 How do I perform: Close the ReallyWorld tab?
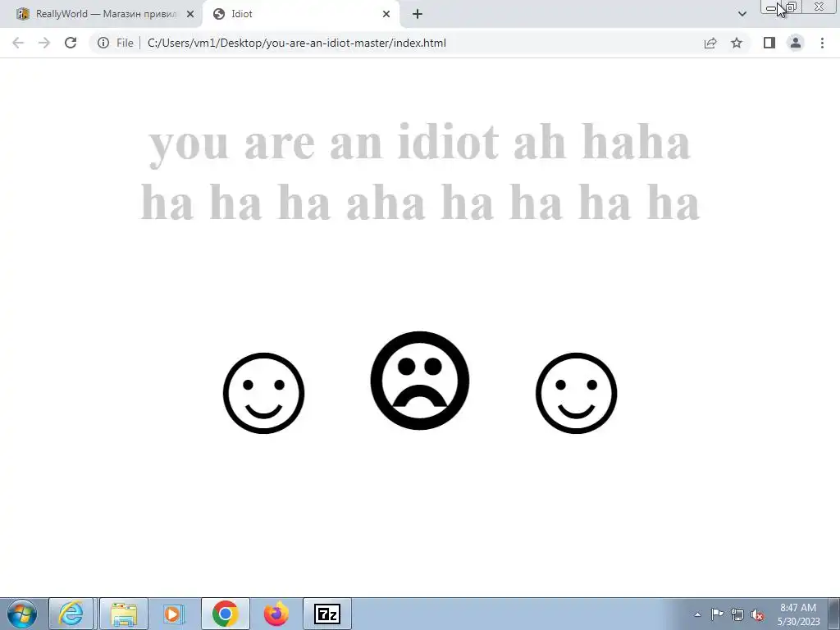(190, 14)
